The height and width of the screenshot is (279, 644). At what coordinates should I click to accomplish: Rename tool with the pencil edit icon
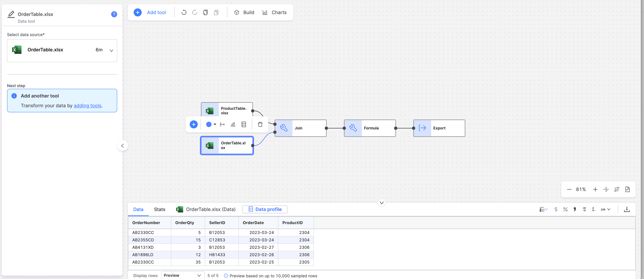tap(11, 14)
